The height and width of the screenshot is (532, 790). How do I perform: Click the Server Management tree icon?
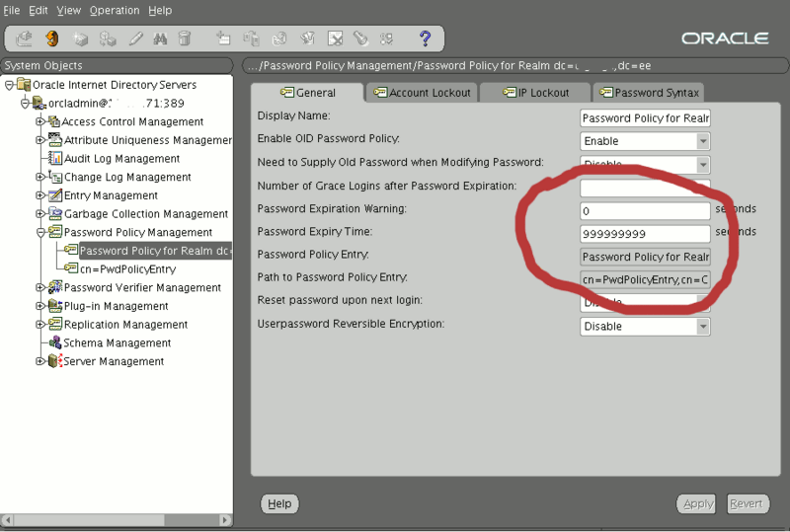point(54,361)
